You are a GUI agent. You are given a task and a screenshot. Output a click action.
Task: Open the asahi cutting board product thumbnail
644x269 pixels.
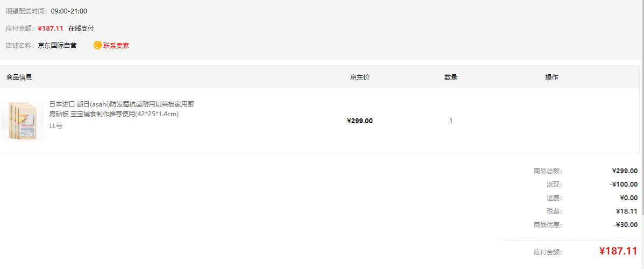[x=23, y=121]
